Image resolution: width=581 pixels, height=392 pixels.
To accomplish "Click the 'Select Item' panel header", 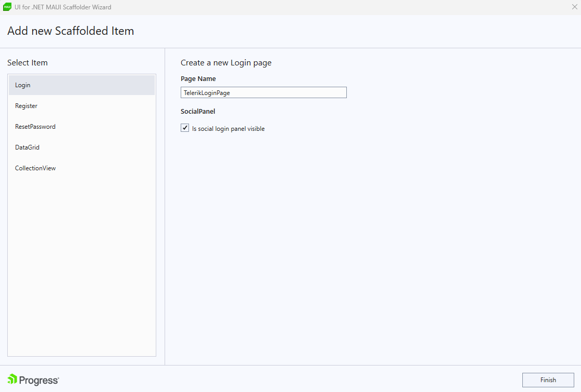I will click(x=28, y=62).
